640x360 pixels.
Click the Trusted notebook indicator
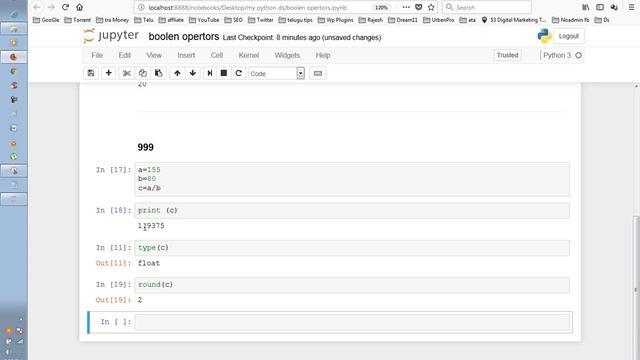507,55
